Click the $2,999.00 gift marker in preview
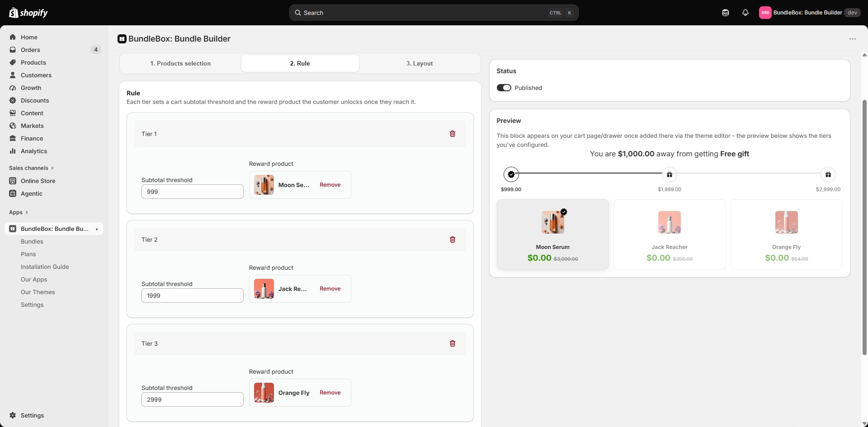 (x=828, y=174)
